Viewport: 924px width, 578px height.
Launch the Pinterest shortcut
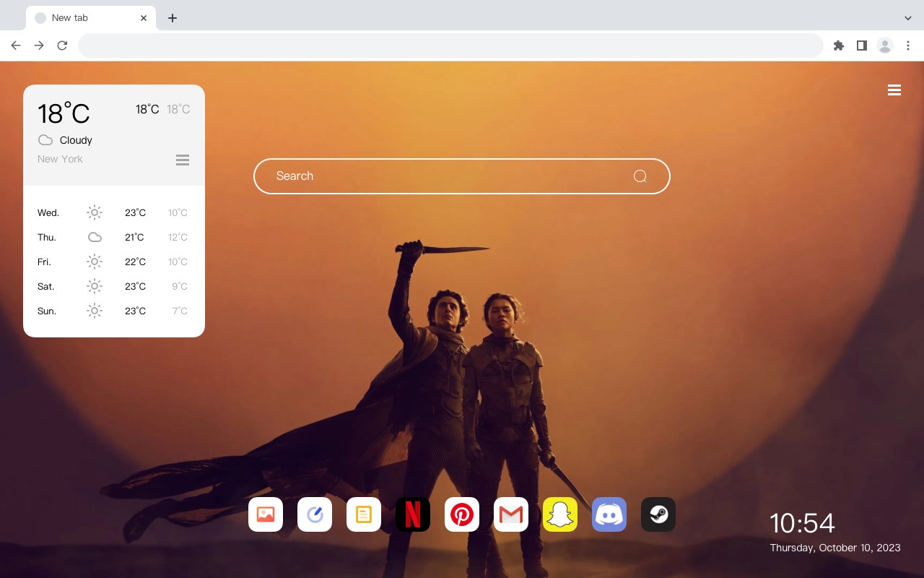(x=462, y=514)
